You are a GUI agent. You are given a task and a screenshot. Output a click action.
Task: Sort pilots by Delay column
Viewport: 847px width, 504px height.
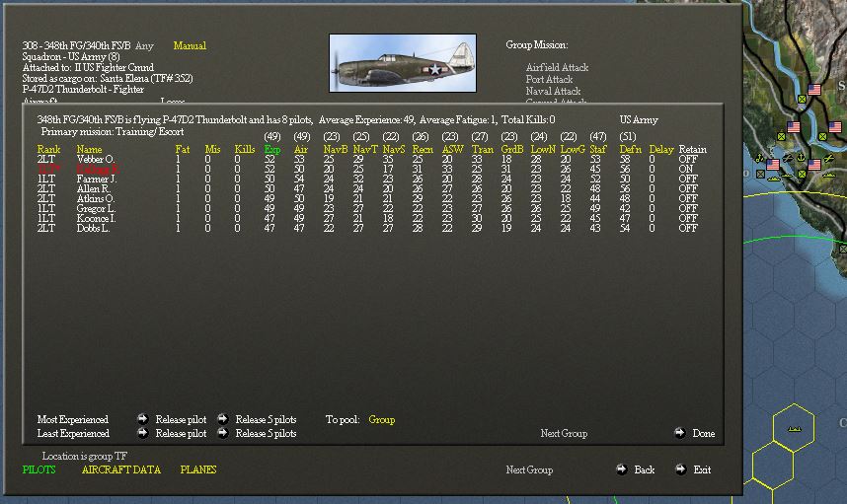point(661,149)
